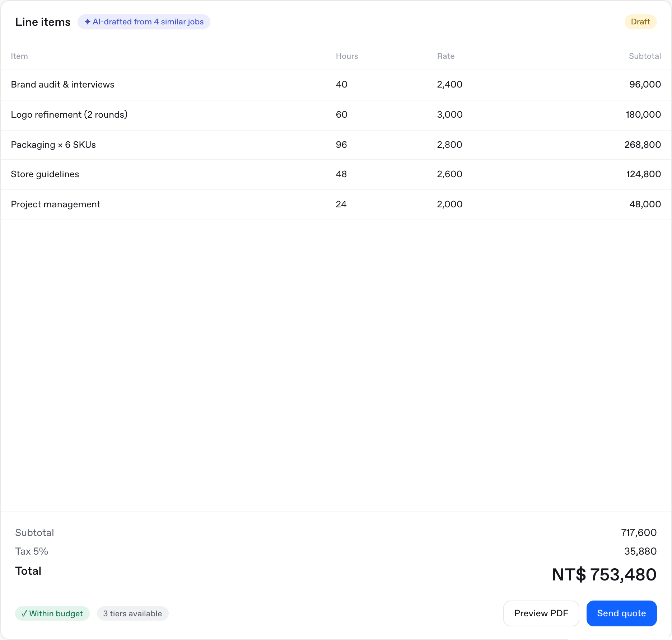672x640 pixels.
Task: Click rate 2,800 in Packaging row
Action: [x=449, y=145]
